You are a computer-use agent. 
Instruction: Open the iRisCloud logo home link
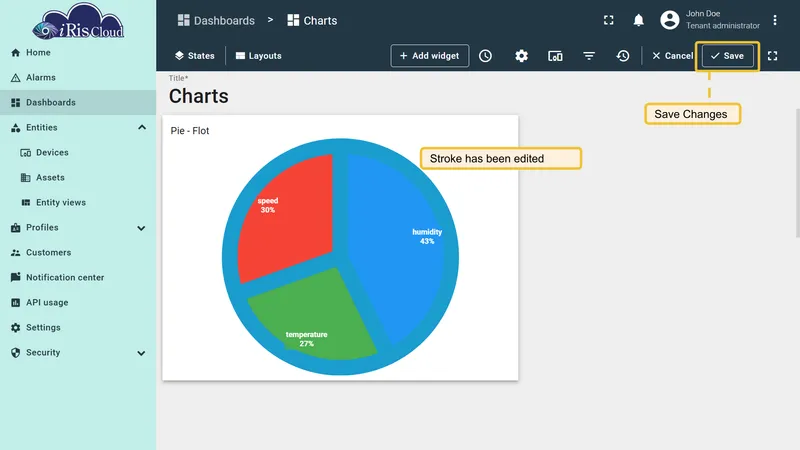tap(78, 21)
